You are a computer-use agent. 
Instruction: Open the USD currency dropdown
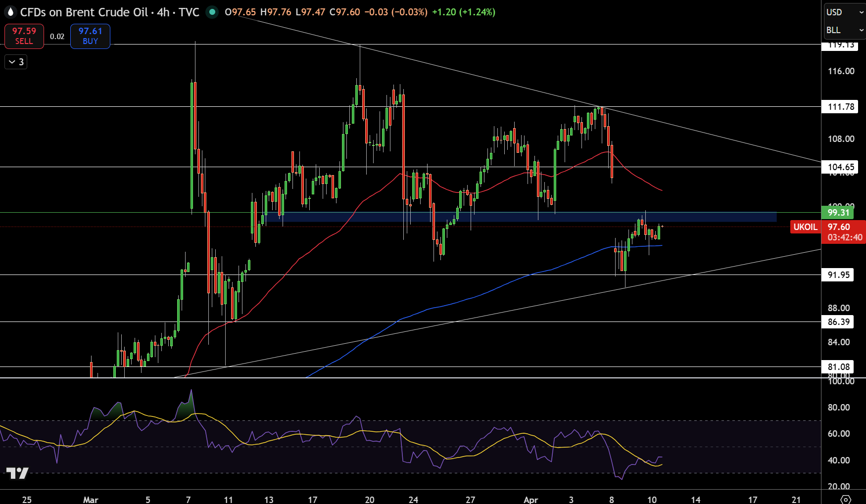tap(845, 12)
